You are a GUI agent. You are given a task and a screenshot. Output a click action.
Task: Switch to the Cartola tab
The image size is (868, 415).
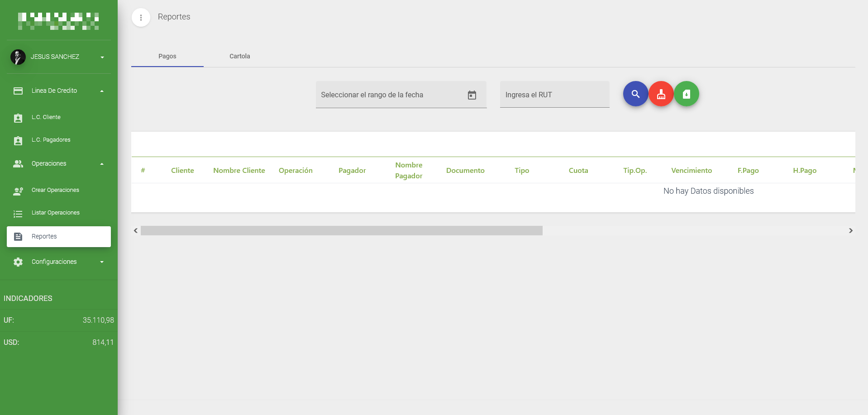pyautogui.click(x=239, y=56)
